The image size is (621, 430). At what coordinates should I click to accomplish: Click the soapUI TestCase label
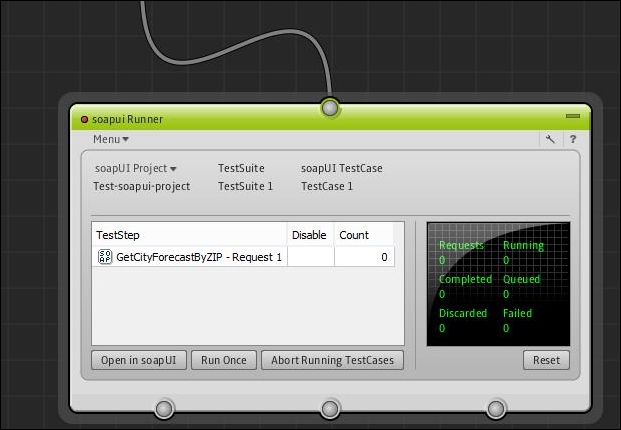342,168
